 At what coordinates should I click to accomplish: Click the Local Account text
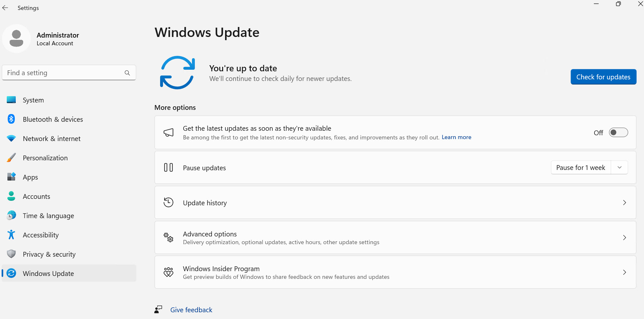[x=55, y=43]
